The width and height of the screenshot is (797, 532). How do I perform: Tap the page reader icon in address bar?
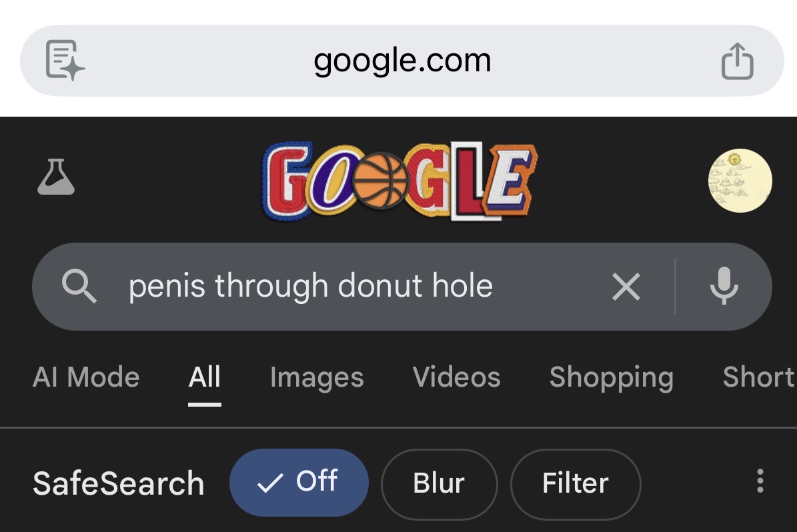point(65,61)
